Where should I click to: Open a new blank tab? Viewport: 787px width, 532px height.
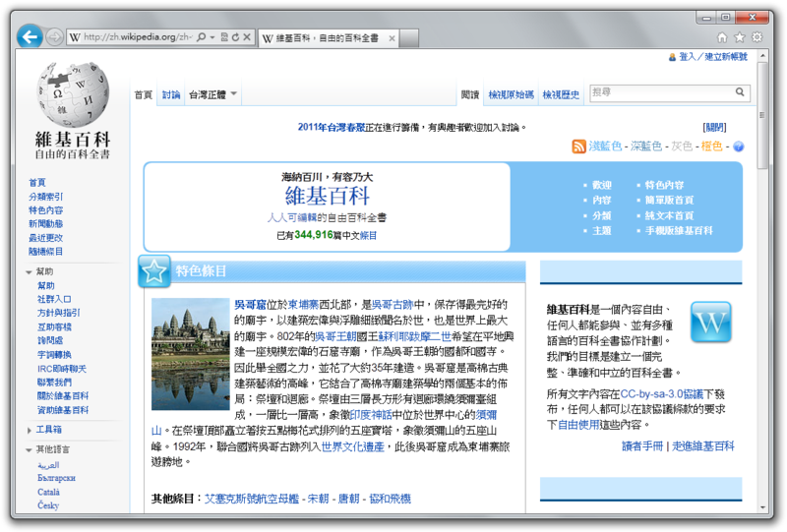pyautogui.click(x=409, y=38)
